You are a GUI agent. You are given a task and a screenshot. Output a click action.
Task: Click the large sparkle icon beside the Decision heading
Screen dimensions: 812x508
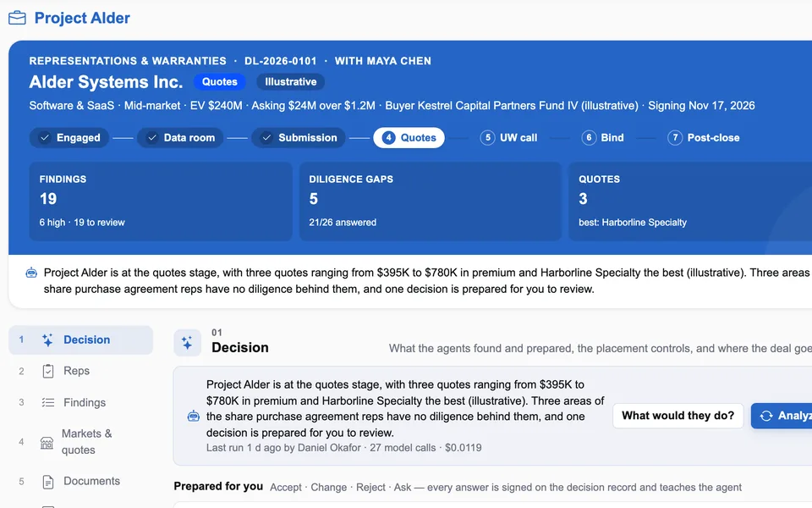[x=187, y=343]
